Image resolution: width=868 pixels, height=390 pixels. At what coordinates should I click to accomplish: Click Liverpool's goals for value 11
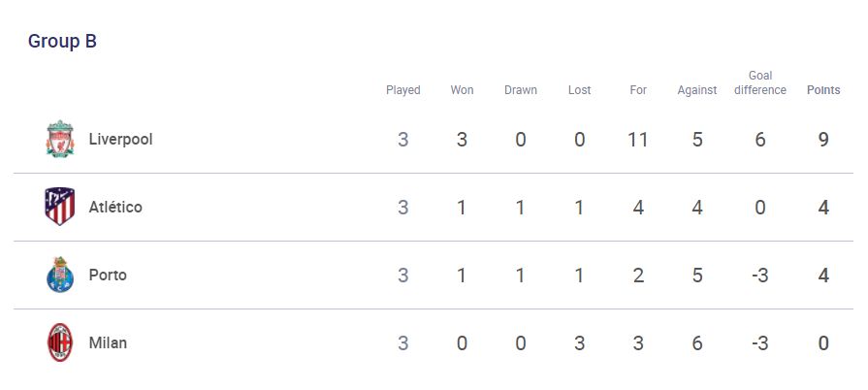click(638, 140)
